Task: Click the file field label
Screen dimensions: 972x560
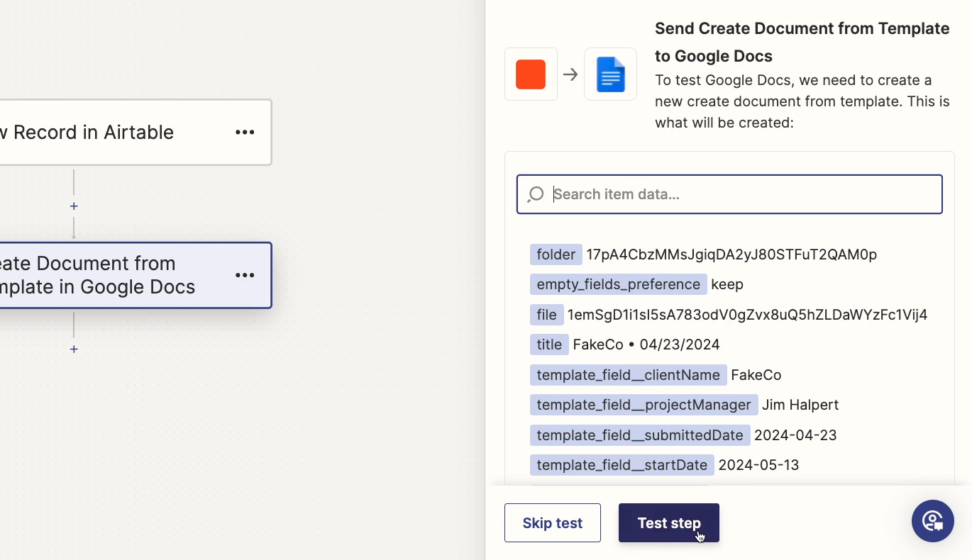Action: pyautogui.click(x=547, y=315)
